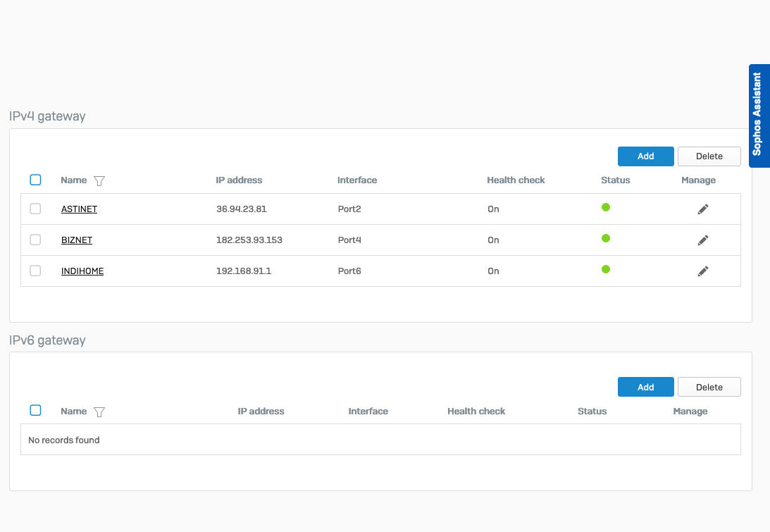Open the INDIHOME gateway link
770x532 pixels.
(82, 271)
